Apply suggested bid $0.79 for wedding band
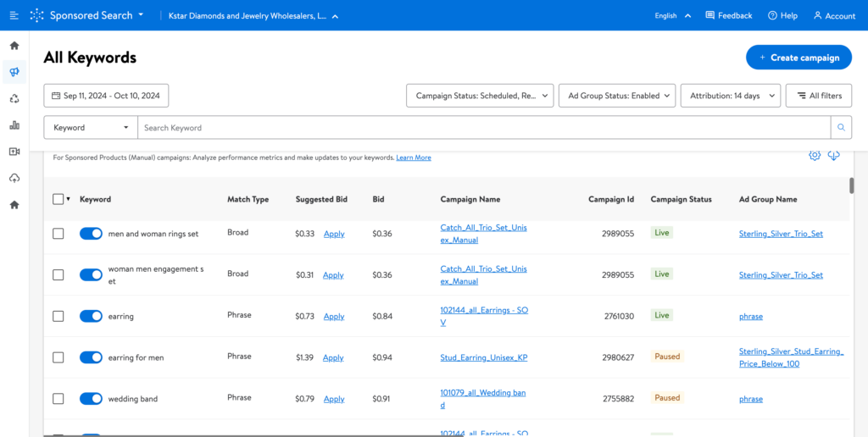This screenshot has width=868, height=437. (334, 399)
